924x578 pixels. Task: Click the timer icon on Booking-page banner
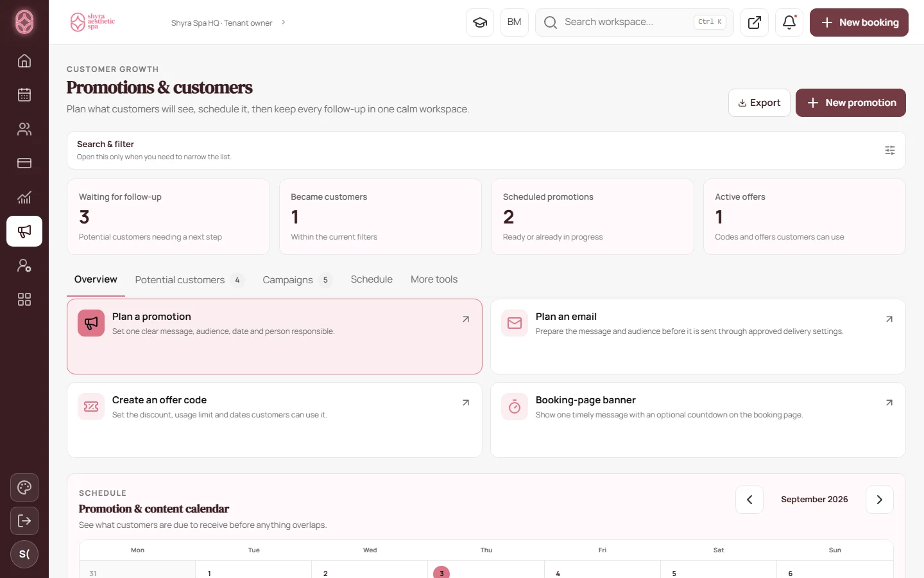(x=515, y=407)
